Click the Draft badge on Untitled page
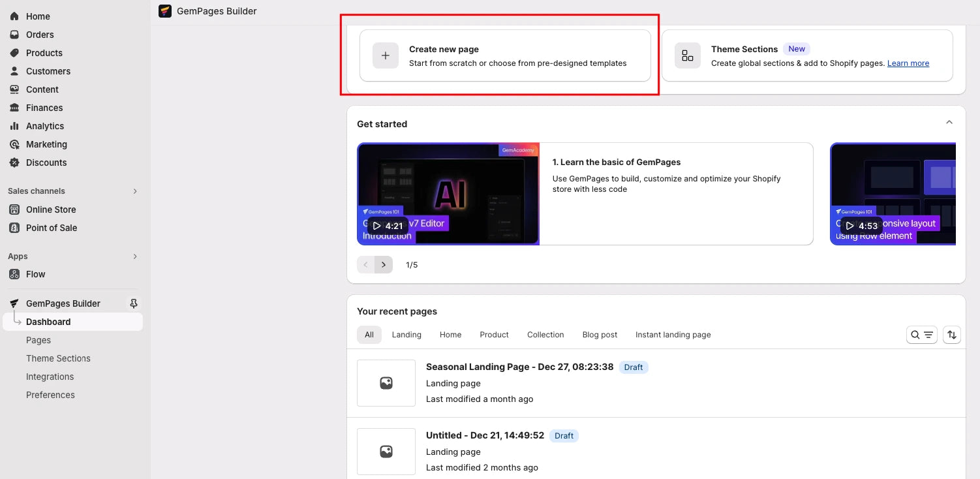The image size is (980, 479). pyautogui.click(x=564, y=436)
